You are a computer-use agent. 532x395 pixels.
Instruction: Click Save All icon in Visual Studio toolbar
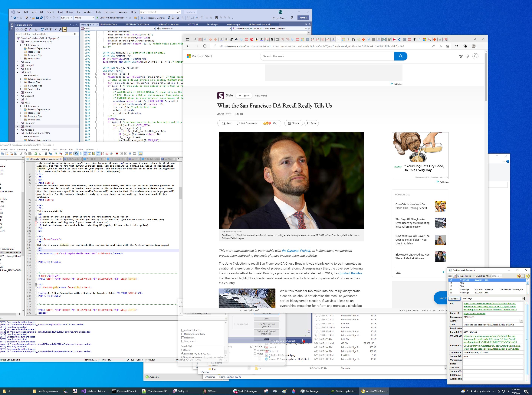[42, 18]
